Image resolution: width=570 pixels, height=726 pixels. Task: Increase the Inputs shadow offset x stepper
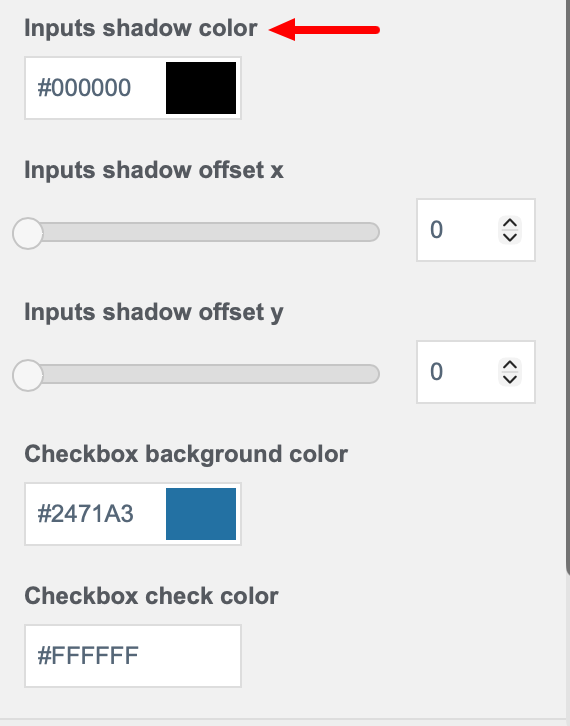[510, 223]
